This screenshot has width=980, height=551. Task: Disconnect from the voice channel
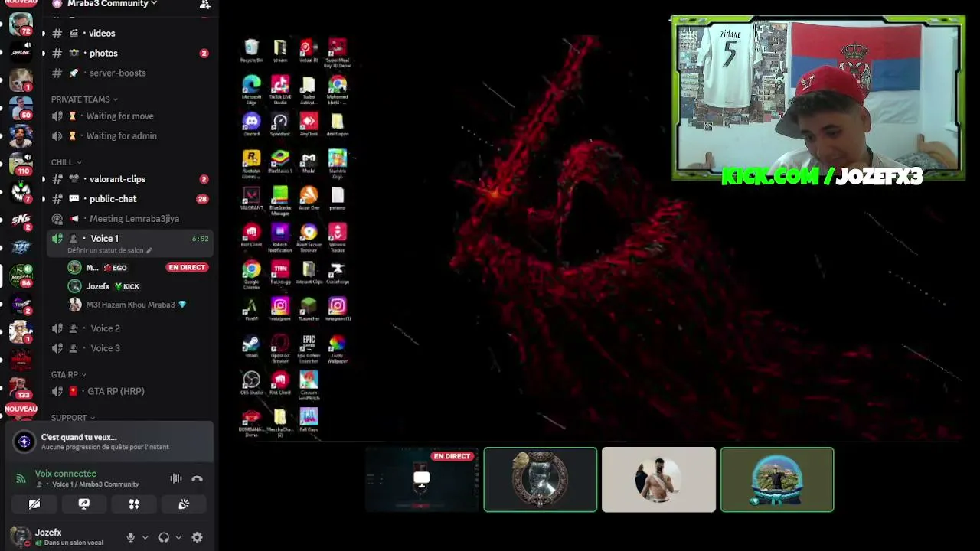tap(197, 478)
